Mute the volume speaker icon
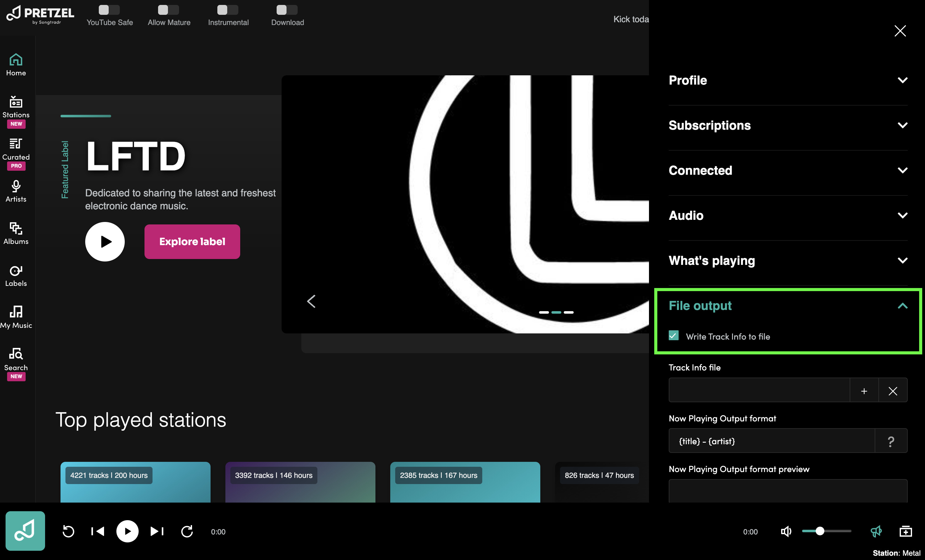Image resolution: width=925 pixels, height=560 pixels. pyautogui.click(x=786, y=532)
